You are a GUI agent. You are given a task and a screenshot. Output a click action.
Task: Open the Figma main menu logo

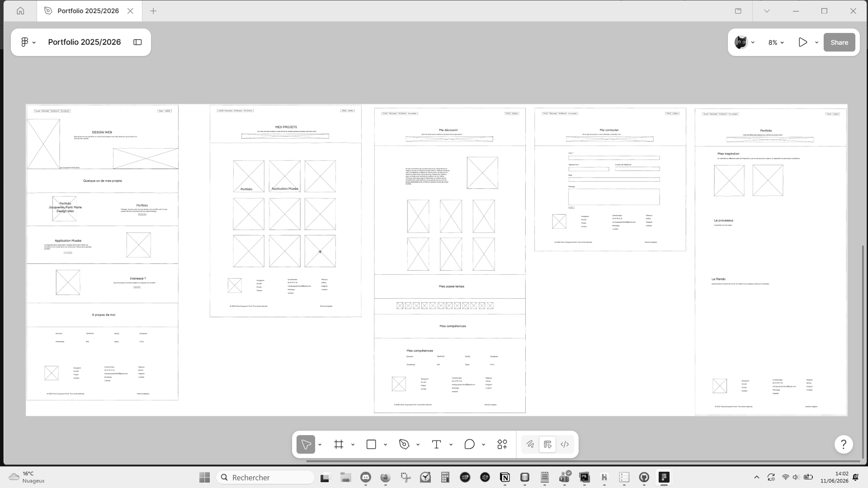click(x=25, y=42)
